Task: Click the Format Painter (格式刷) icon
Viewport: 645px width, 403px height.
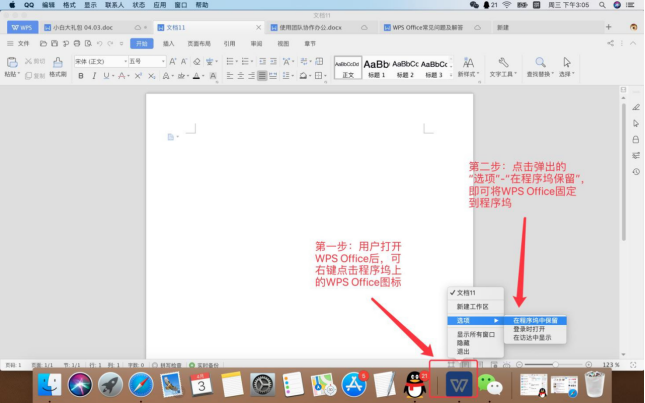Action: pos(58,66)
